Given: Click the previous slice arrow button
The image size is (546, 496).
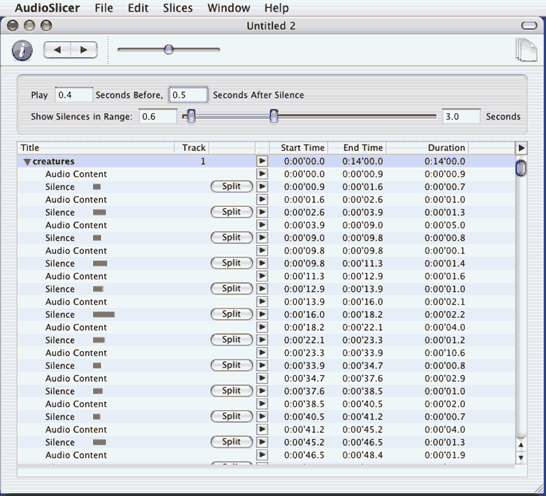Looking at the screenshot, I should coord(57,50).
